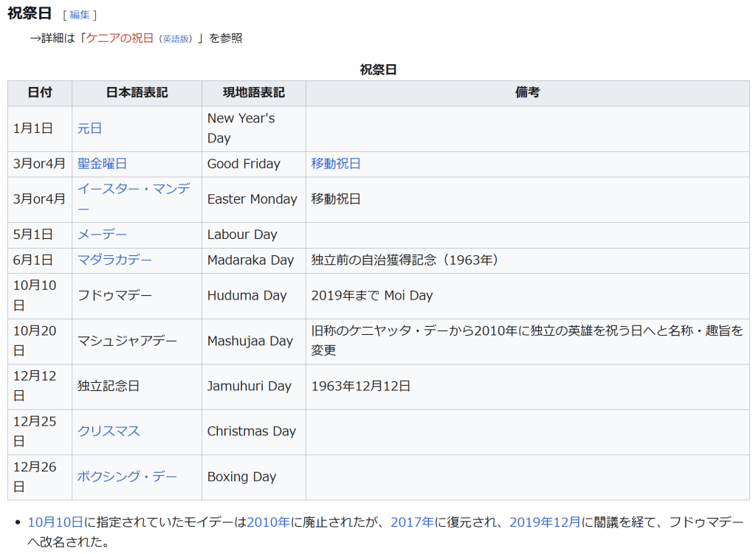The width and height of the screenshot is (756, 554).
Task: Click the マダラカデー link
Action: pos(114,260)
